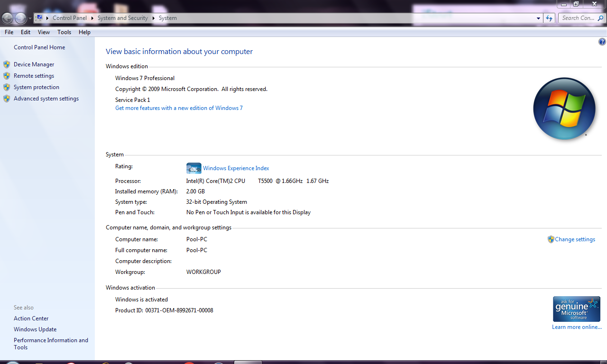Screen dimensions: 607x364
Task: Select the 2.00 GB installed memory value
Action: pos(195,191)
